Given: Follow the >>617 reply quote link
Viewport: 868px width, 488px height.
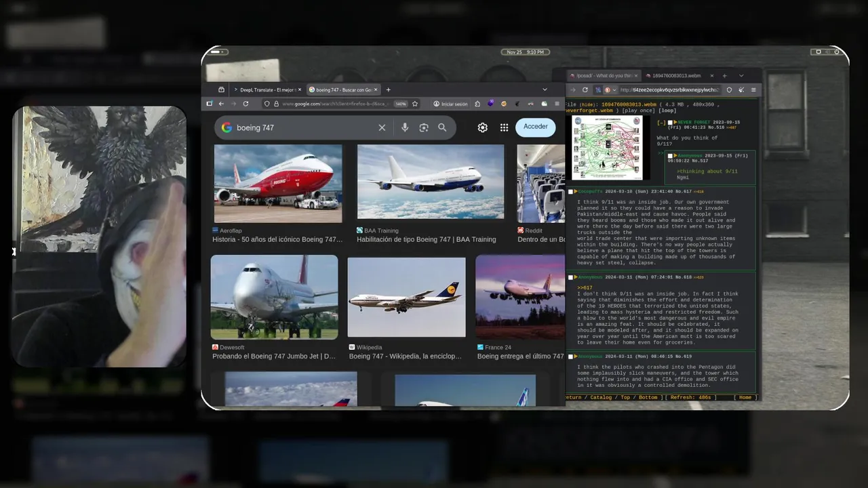Looking at the screenshot, I should coord(585,287).
